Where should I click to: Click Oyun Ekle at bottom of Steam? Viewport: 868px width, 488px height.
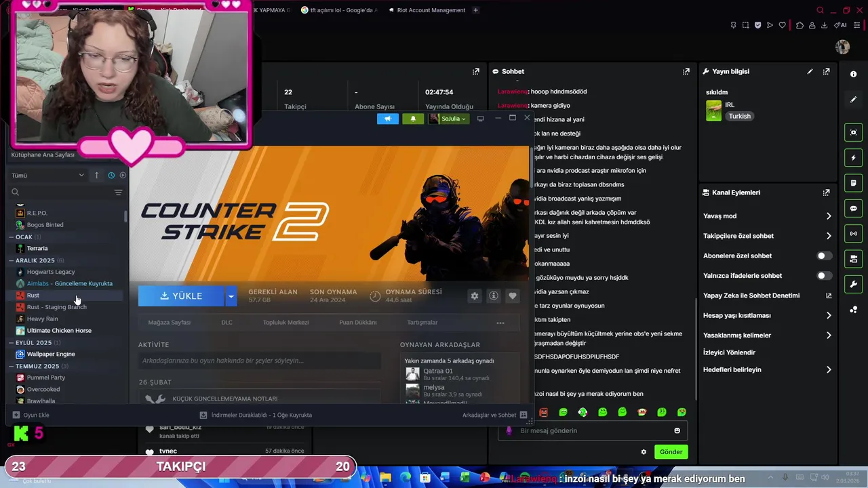(31, 415)
